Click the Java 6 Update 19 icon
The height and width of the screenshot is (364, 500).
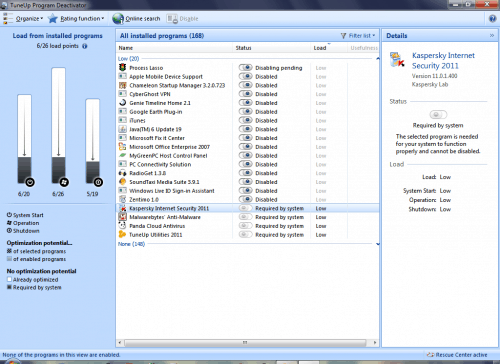click(122, 129)
